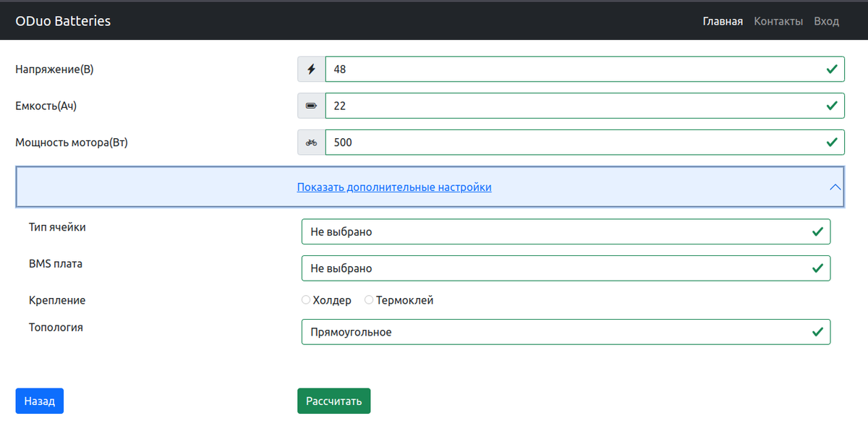
Task: Select the Термоклей mounting option
Action: [x=369, y=299]
